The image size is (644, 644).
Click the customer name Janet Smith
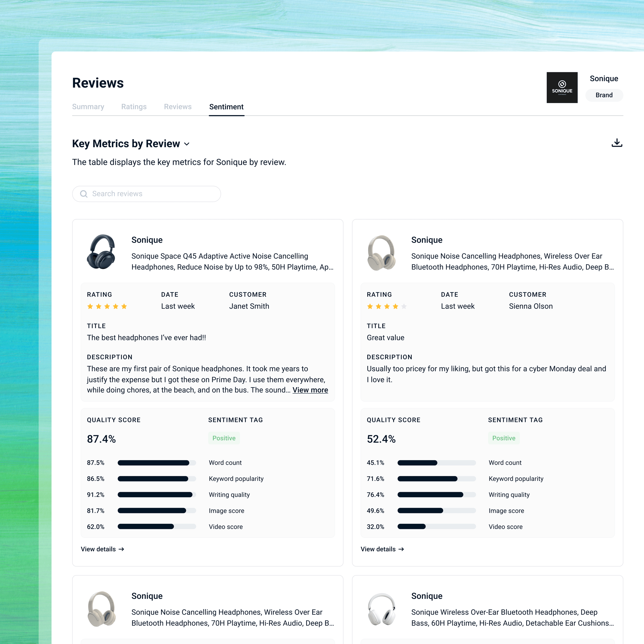pyautogui.click(x=249, y=306)
